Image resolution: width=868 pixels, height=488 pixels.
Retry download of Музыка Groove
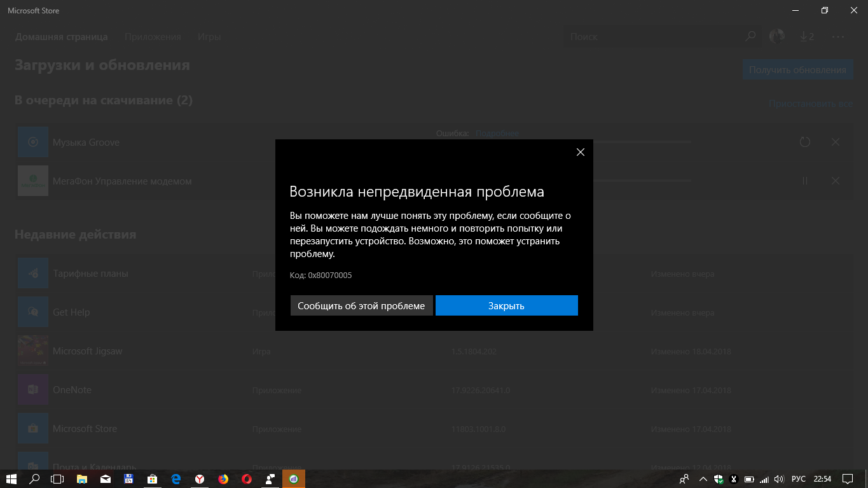point(804,142)
